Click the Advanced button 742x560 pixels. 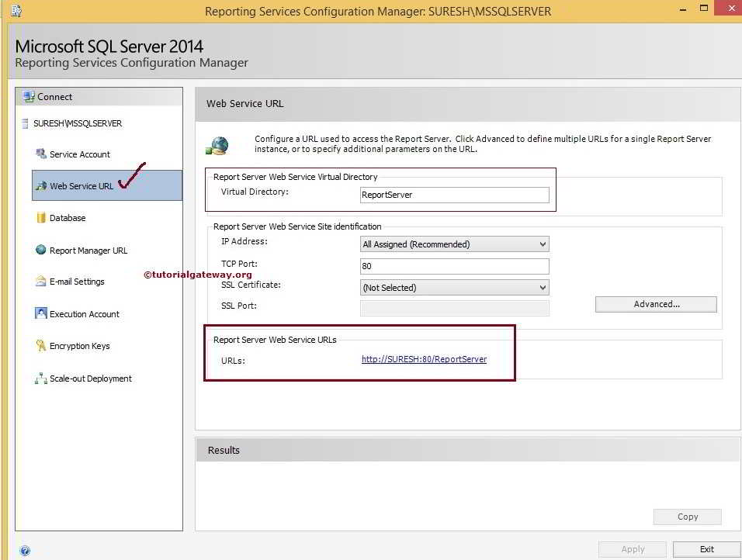[655, 304]
